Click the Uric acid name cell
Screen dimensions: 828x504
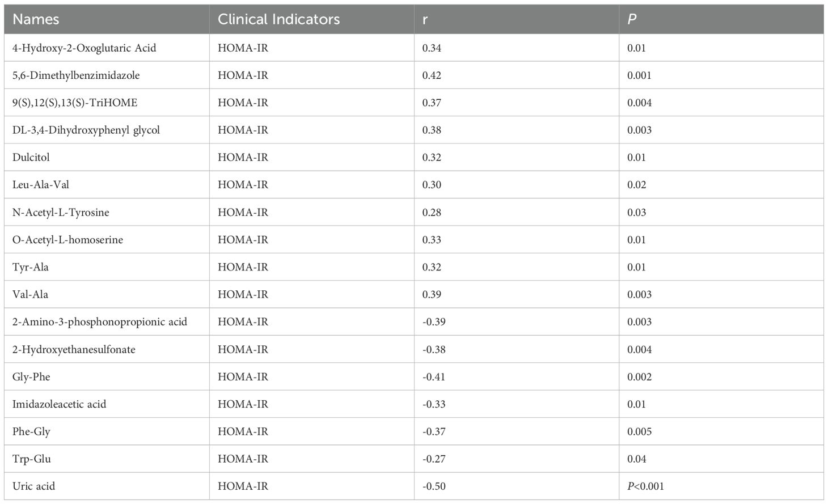(x=34, y=486)
